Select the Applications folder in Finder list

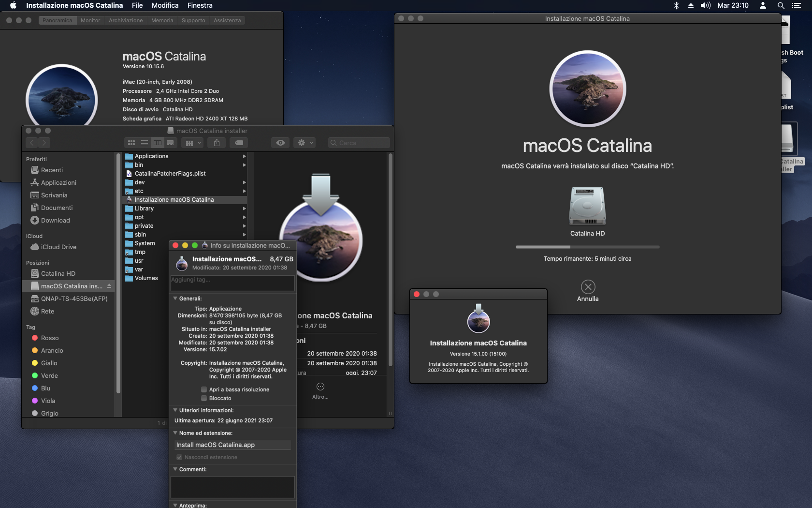coord(186,156)
